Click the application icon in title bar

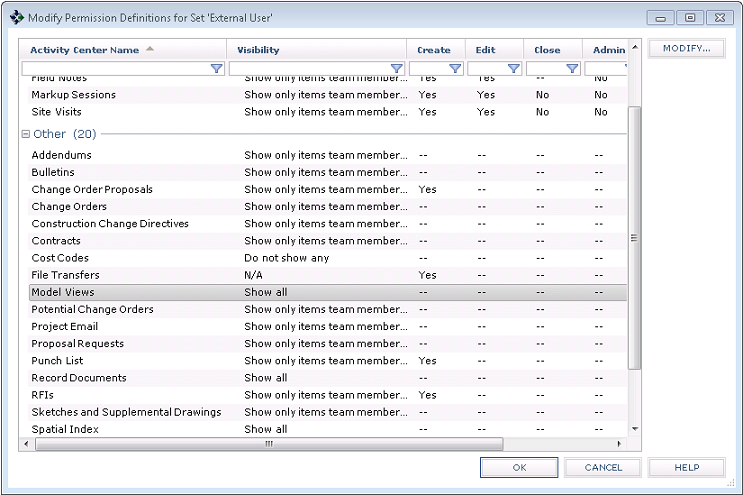[17, 17]
